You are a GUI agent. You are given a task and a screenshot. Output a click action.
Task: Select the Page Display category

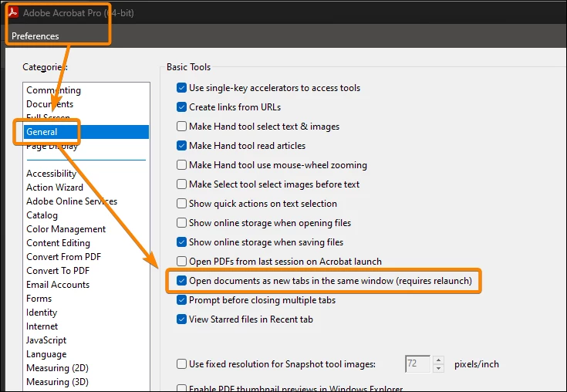52,146
